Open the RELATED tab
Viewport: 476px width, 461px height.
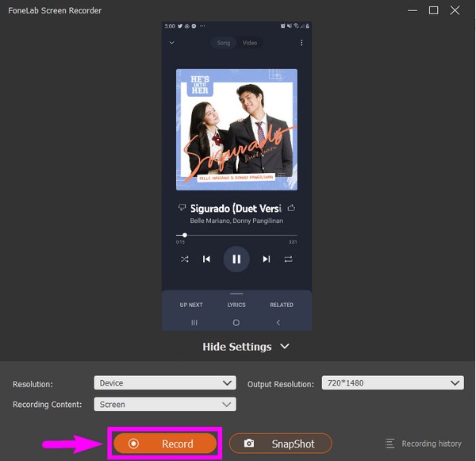coord(282,305)
